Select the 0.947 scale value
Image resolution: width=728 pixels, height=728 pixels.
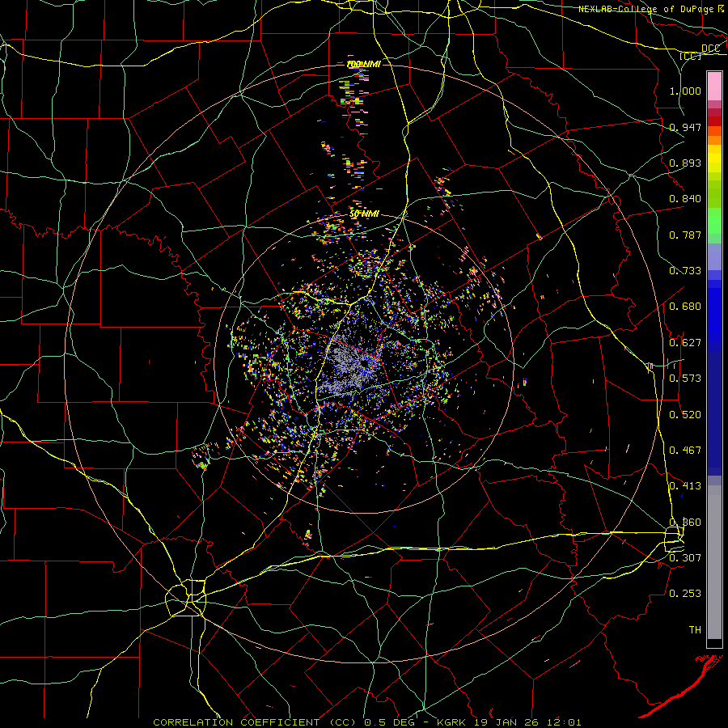(x=685, y=127)
